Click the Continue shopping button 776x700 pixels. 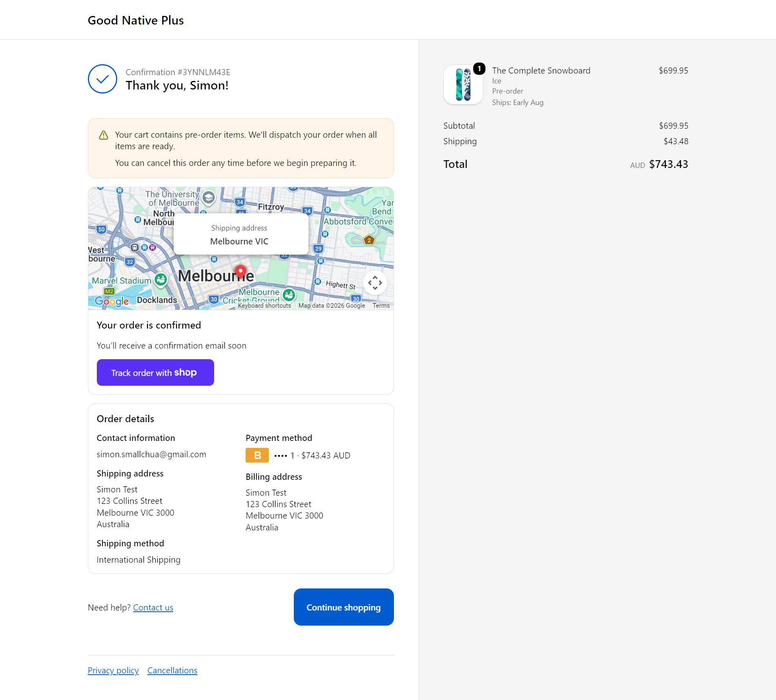pos(344,607)
